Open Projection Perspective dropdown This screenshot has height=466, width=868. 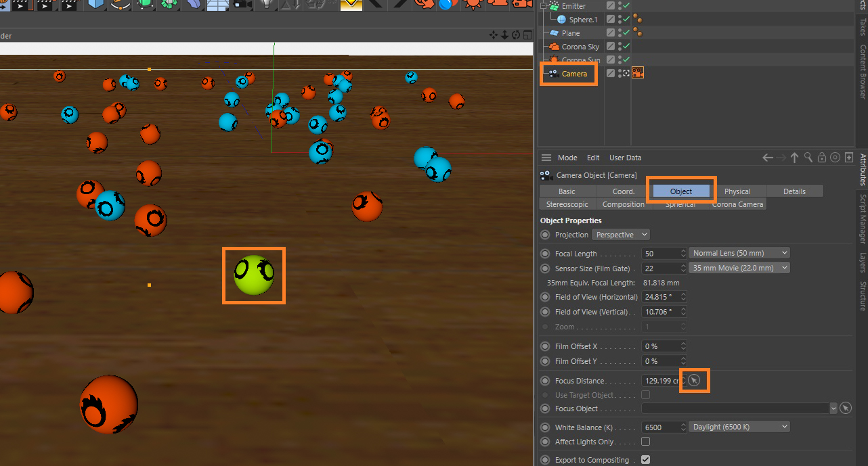click(x=621, y=235)
